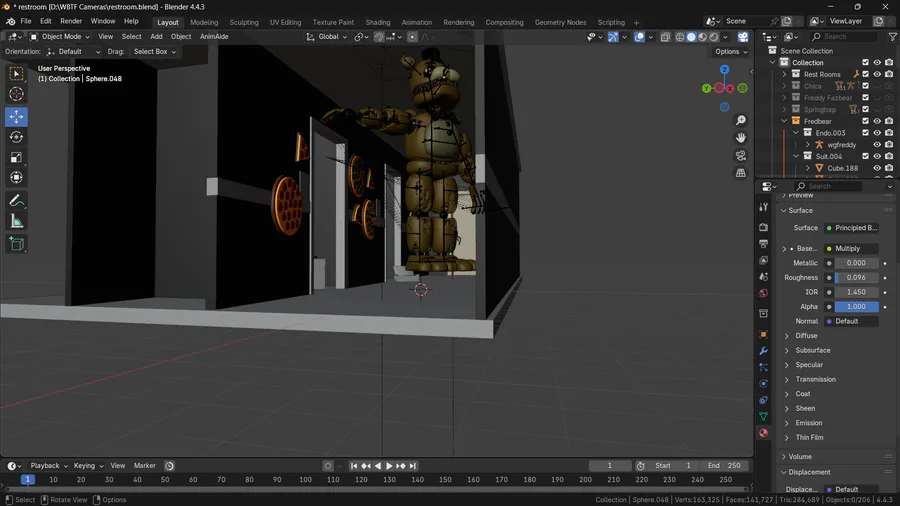Screen dimensions: 900x506
Task: Toggle X-ray view icon
Action: click(x=665, y=37)
